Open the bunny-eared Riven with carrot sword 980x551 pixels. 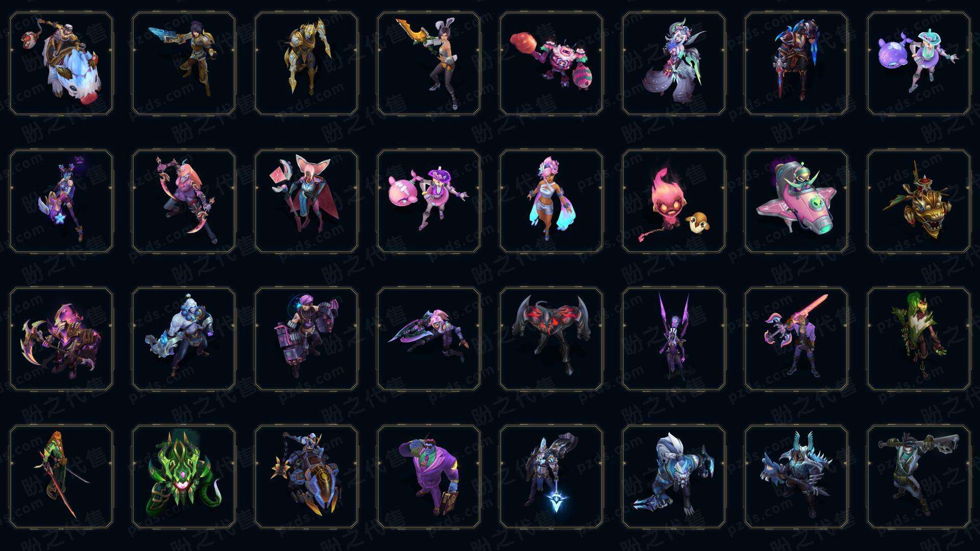click(x=429, y=64)
